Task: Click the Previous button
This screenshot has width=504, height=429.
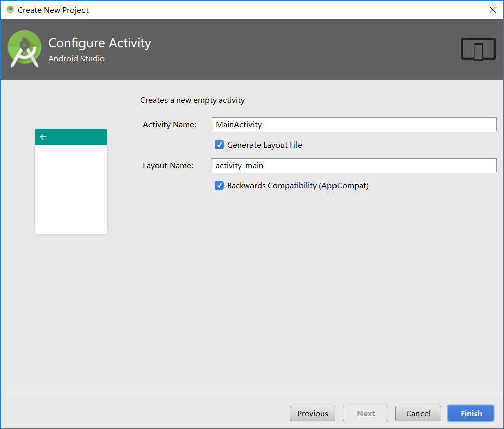Action: point(312,413)
